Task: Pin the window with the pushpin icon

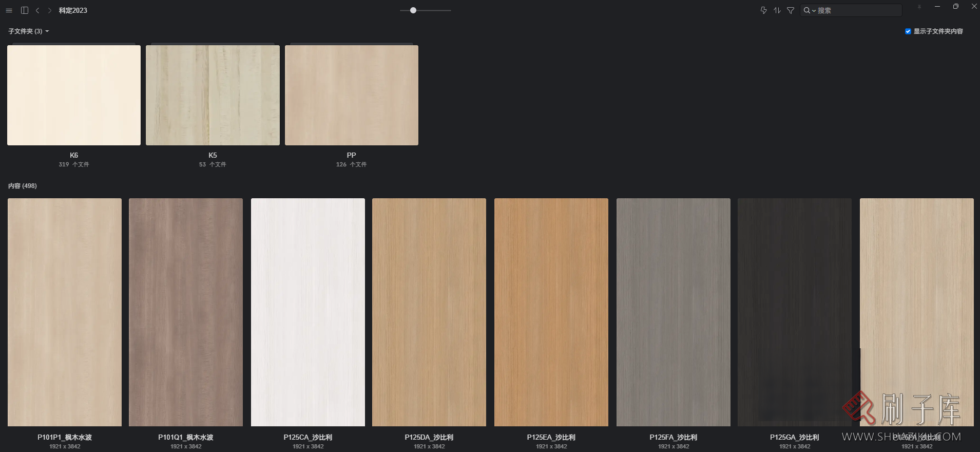Action: point(919,7)
